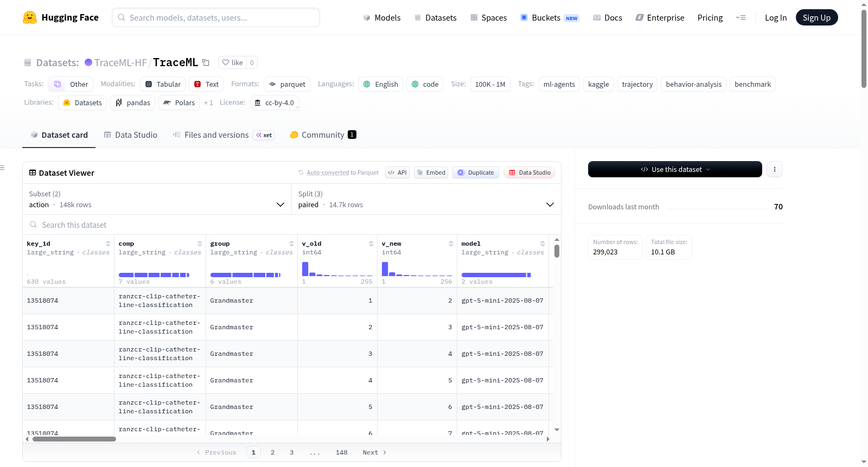Click the API button in viewer

pyautogui.click(x=397, y=172)
